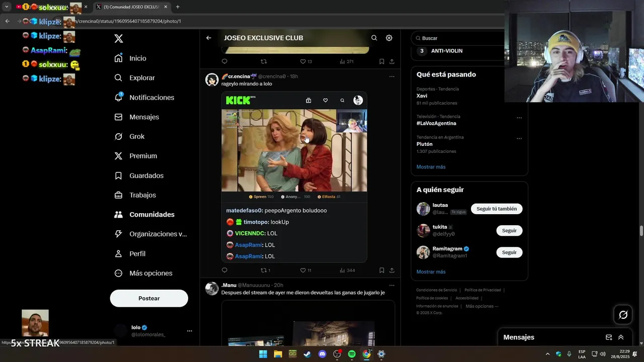Open Premium in the sidebar
644x362 pixels.
pyautogui.click(x=136, y=156)
